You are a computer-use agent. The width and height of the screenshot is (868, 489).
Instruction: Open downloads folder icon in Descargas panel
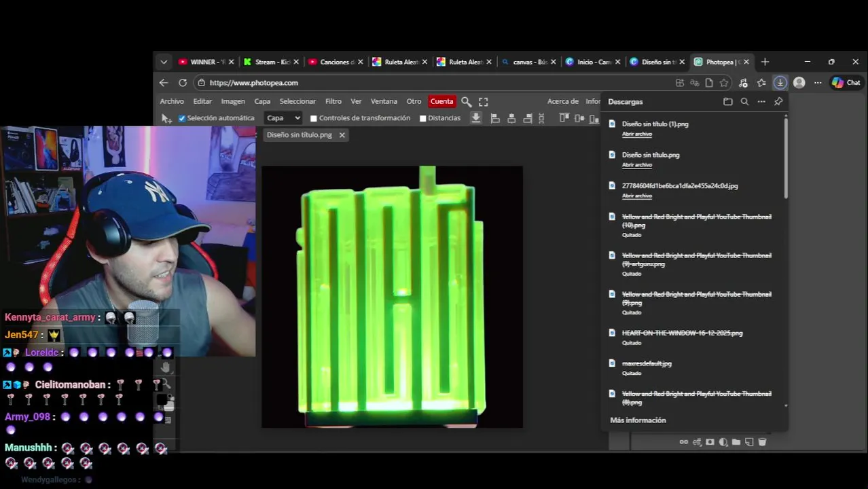coord(728,101)
